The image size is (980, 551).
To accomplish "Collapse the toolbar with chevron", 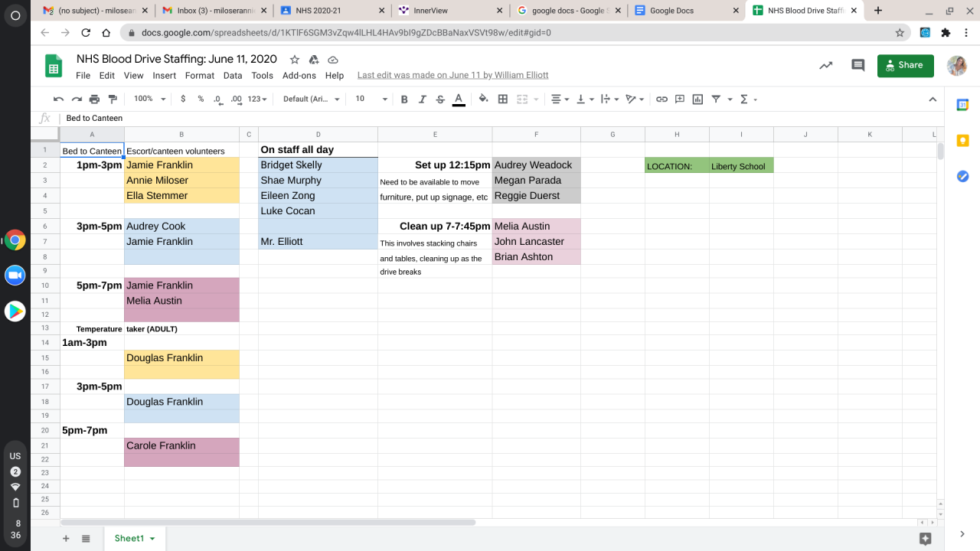I will pos(933,99).
